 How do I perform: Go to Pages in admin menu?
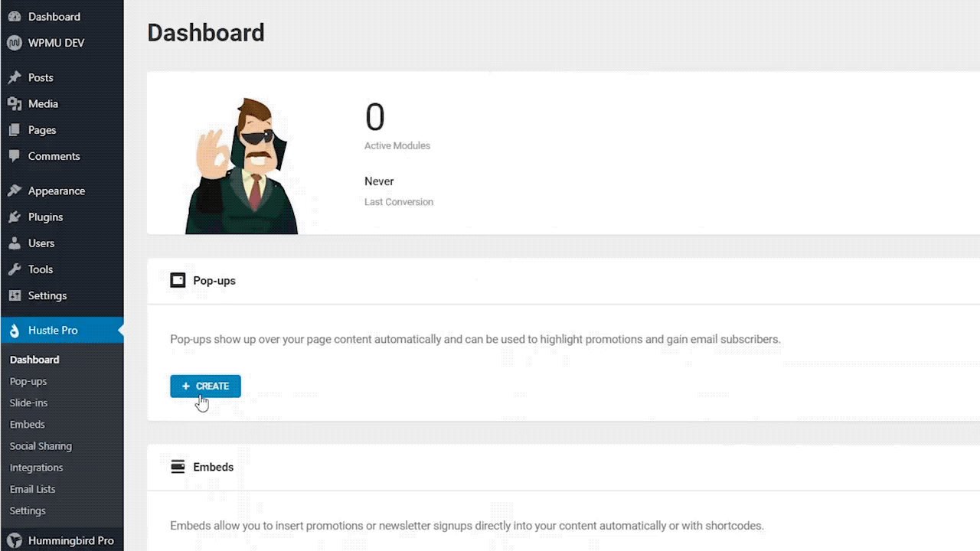[61, 130]
